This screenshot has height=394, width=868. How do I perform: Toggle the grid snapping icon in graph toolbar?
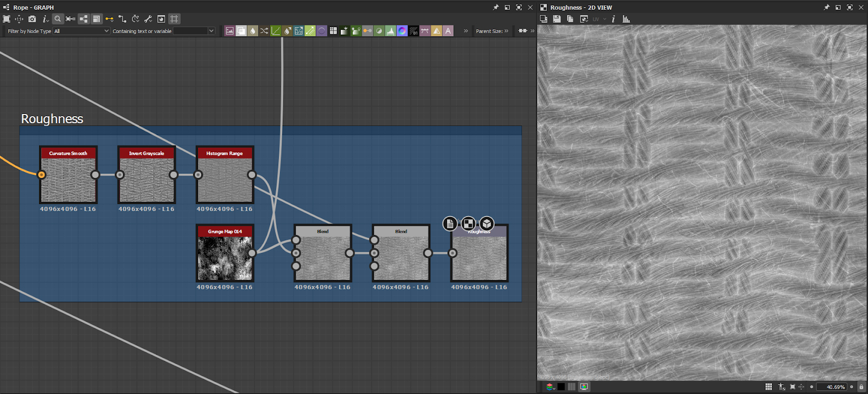click(x=174, y=19)
